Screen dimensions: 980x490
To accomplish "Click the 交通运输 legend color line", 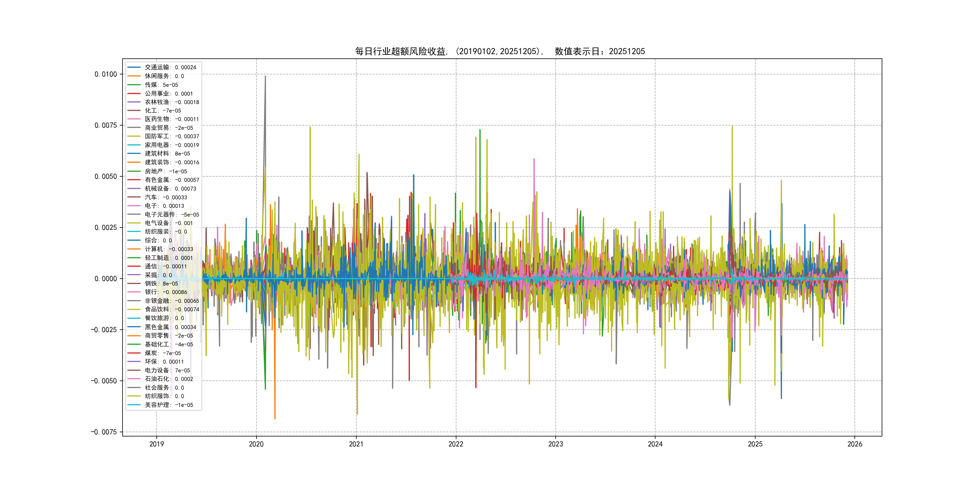I will click(134, 67).
